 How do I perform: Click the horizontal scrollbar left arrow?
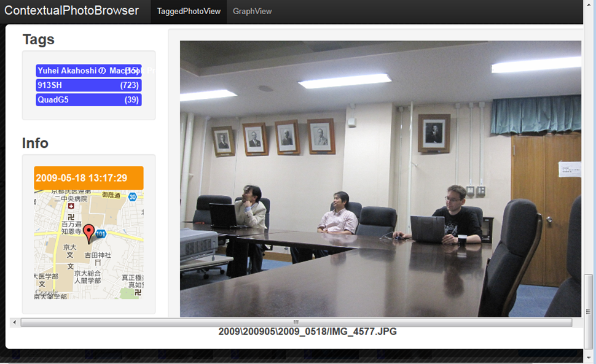tap(15, 322)
